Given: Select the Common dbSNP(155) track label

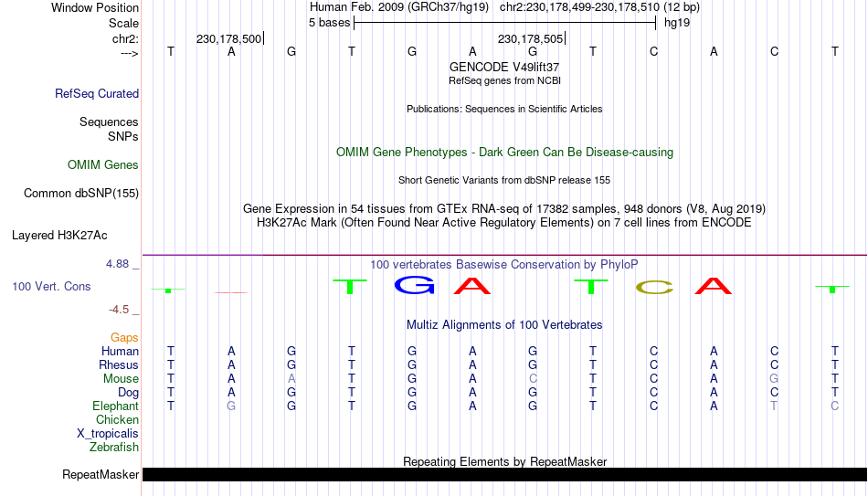Looking at the screenshot, I should point(80,194).
